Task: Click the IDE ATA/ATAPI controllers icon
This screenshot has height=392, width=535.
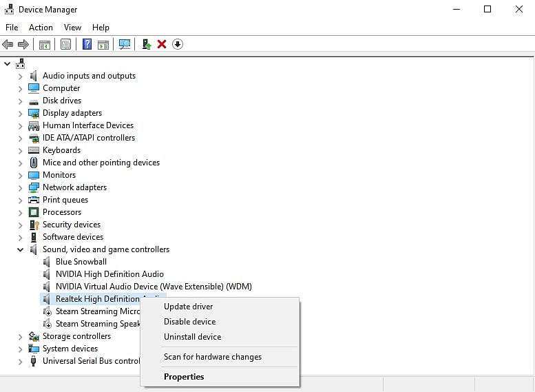Action: coord(34,138)
